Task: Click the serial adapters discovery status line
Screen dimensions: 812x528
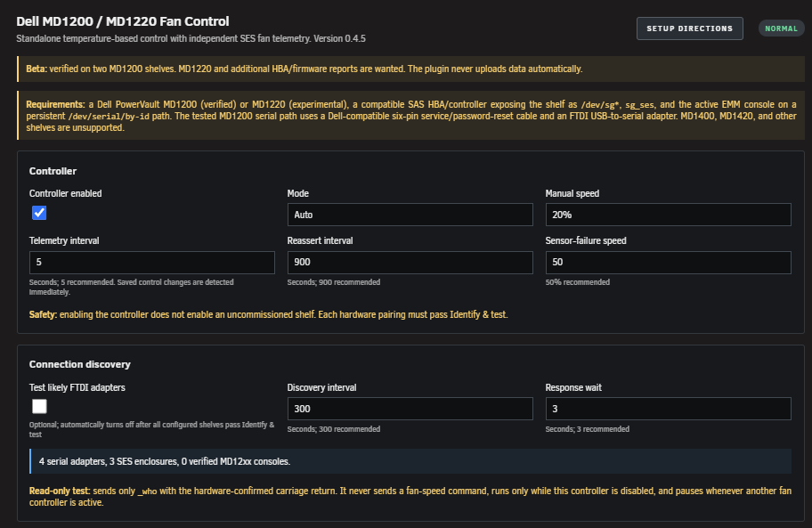Action: click(410, 461)
